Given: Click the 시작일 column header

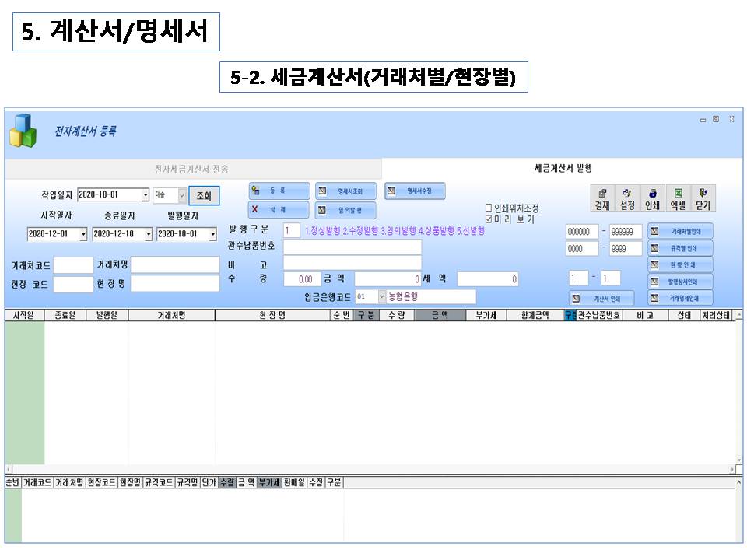Looking at the screenshot, I should coord(24,315).
